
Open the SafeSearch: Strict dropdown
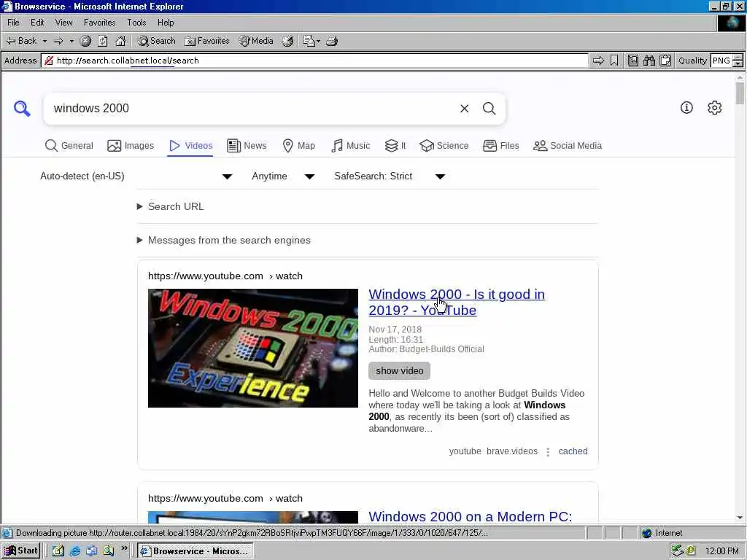coord(390,176)
